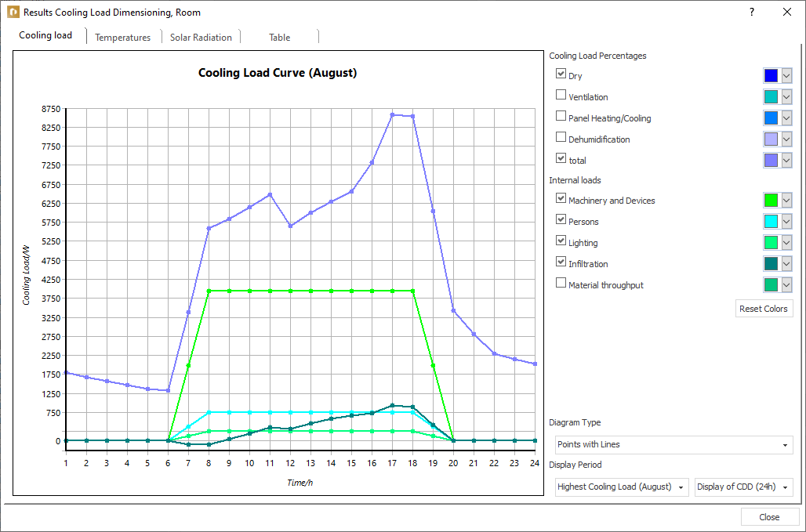Screen dimensions: 806x532
Task: Click the Cooling Load/W axis label
Action: [26, 275]
